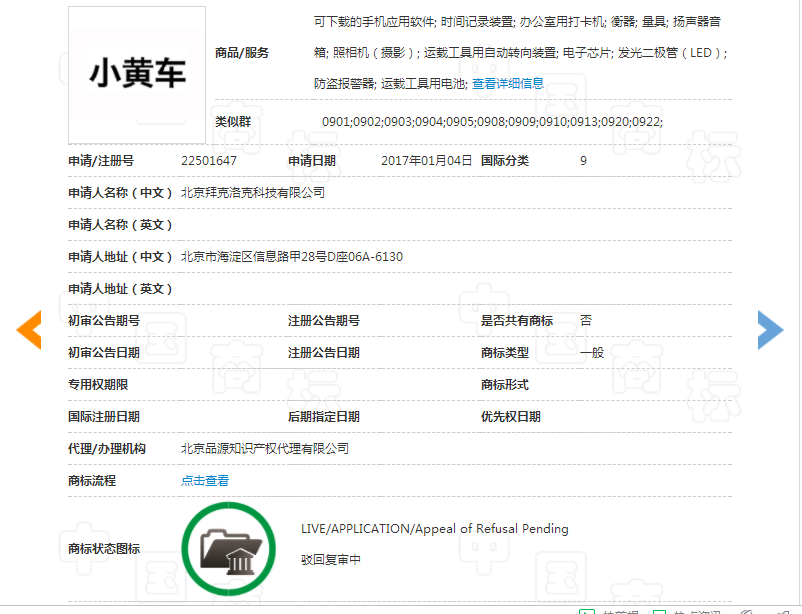
Task: Click the 商标形式 label
Action: click(x=505, y=385)
